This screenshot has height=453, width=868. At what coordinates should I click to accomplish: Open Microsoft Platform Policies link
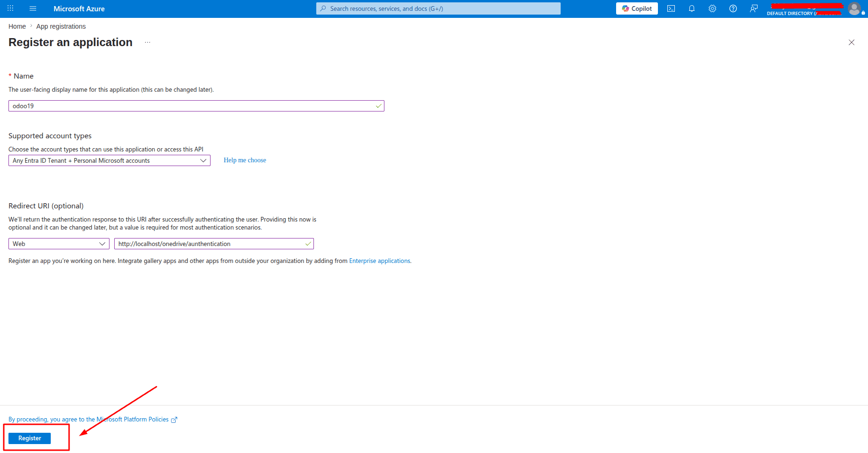pyautogui.click(x=88, y=420)
